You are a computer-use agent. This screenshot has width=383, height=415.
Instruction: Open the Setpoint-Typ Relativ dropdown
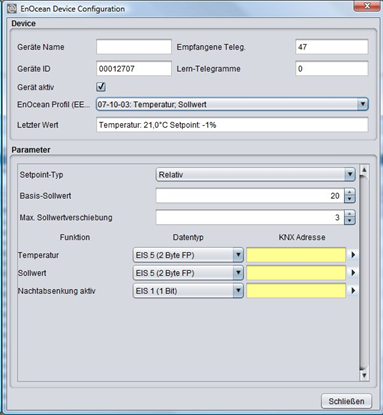click(255, 175)
